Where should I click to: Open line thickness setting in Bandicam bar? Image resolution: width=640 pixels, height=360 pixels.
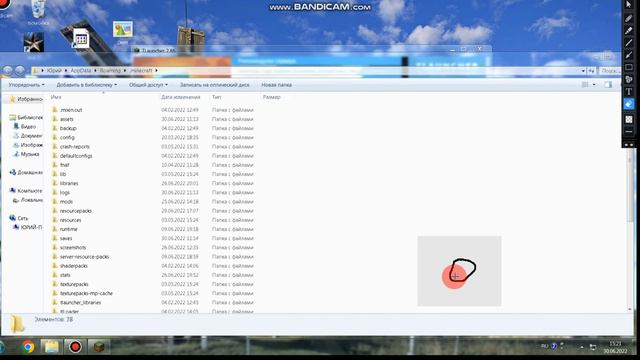pyautogui.click(x=629, y=131)
